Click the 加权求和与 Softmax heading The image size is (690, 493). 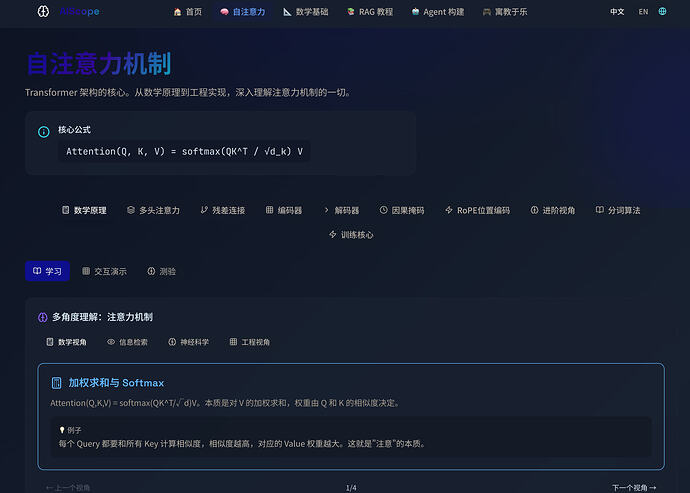point(116,383)
